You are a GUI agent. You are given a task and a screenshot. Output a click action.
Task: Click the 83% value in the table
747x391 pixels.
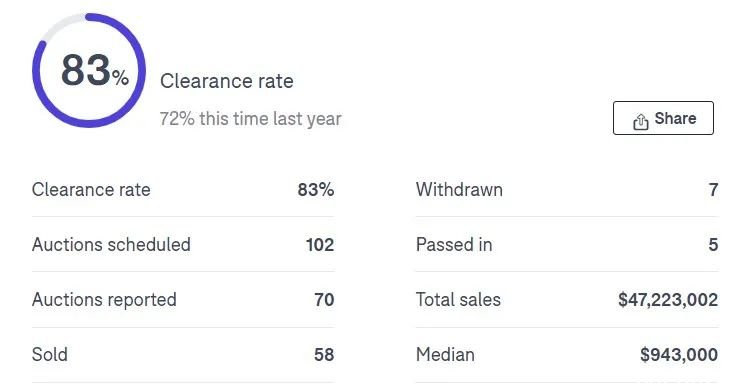click(x=316, y=190)
